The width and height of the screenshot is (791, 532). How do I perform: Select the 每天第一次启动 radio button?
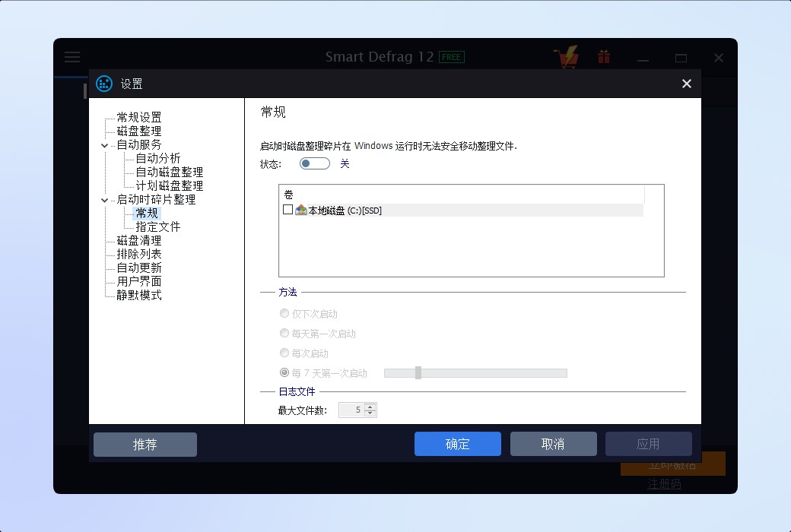(284, 333)
